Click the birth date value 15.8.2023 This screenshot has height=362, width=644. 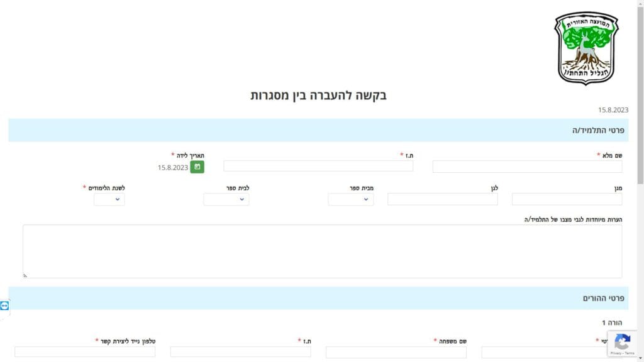173,168
